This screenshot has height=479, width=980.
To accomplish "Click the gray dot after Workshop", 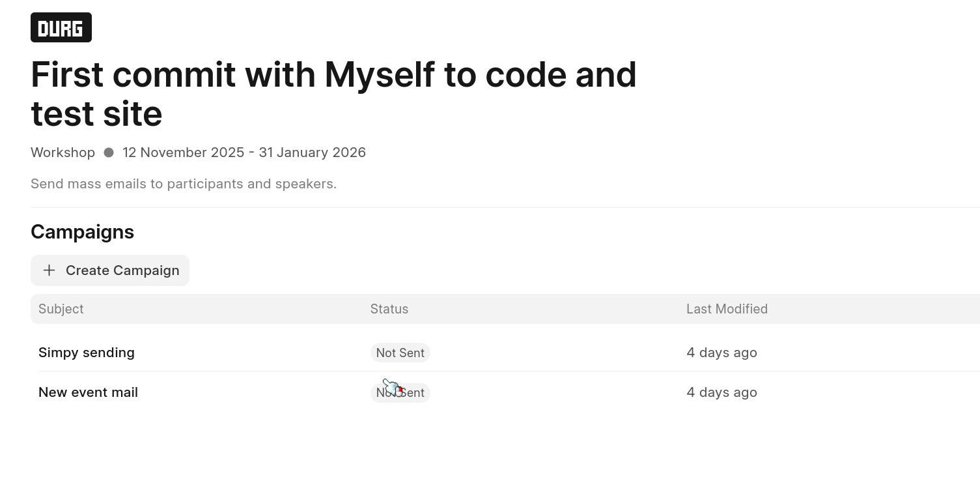I will pos(109,152).
